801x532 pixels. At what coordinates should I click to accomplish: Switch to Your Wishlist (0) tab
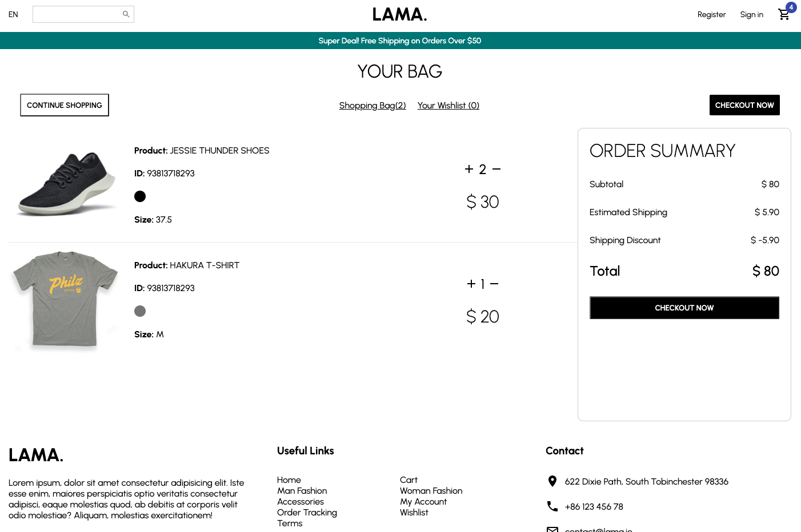448,106
